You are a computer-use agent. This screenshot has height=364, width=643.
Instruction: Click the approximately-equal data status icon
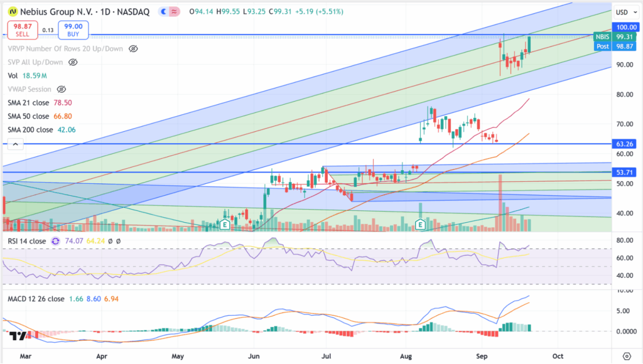point(175,11)
